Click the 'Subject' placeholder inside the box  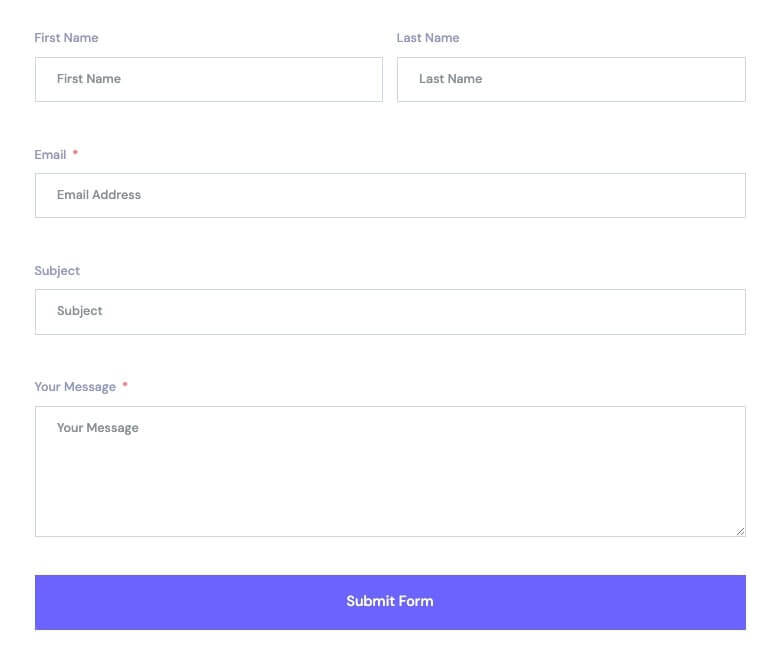pos(80,311)
